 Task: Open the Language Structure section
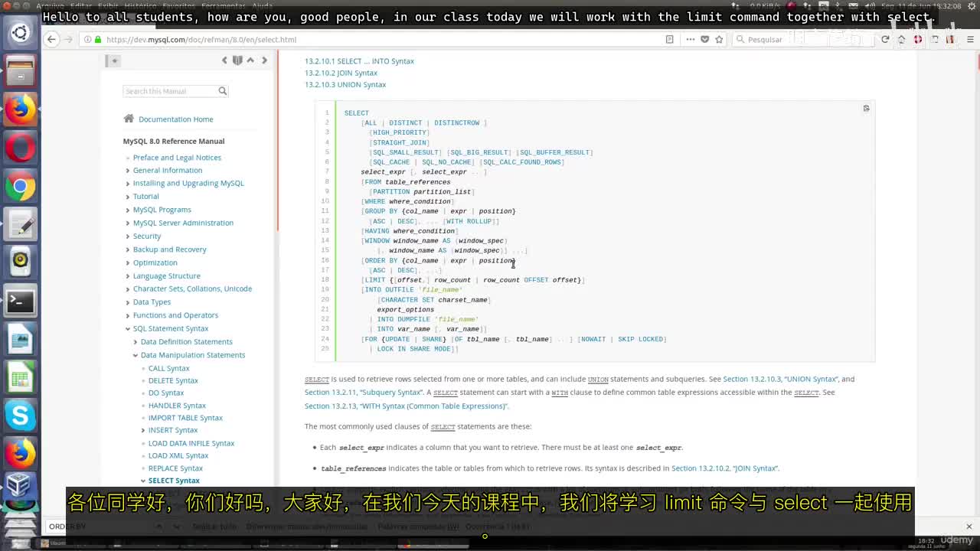[x=167, y=276]
